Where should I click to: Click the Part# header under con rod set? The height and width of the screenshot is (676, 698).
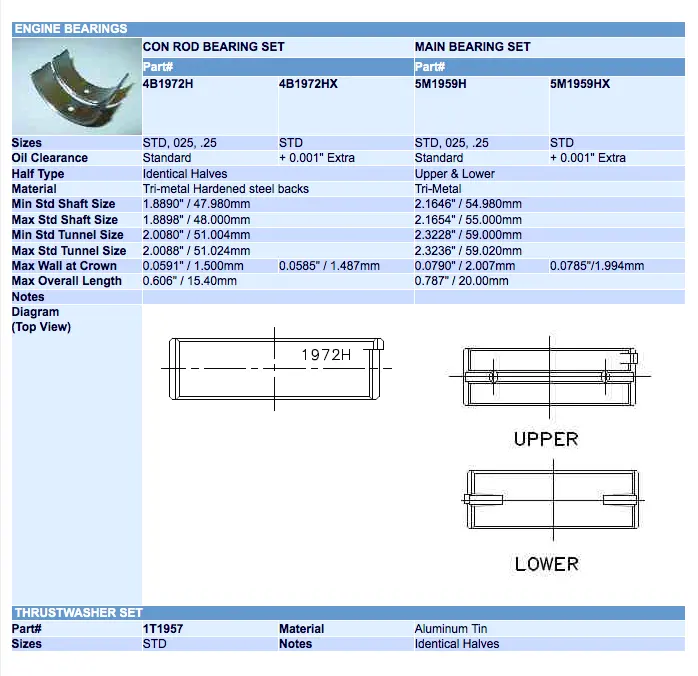click(158, 67)
